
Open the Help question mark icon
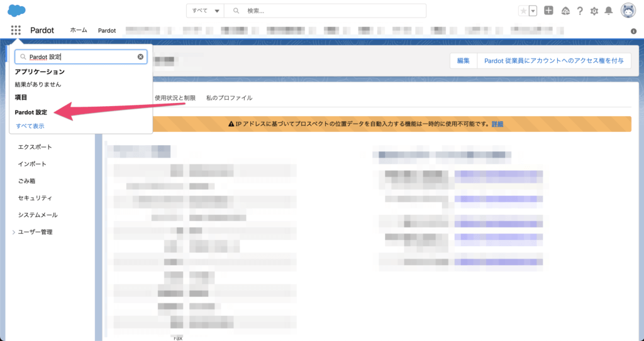(580, 11)
